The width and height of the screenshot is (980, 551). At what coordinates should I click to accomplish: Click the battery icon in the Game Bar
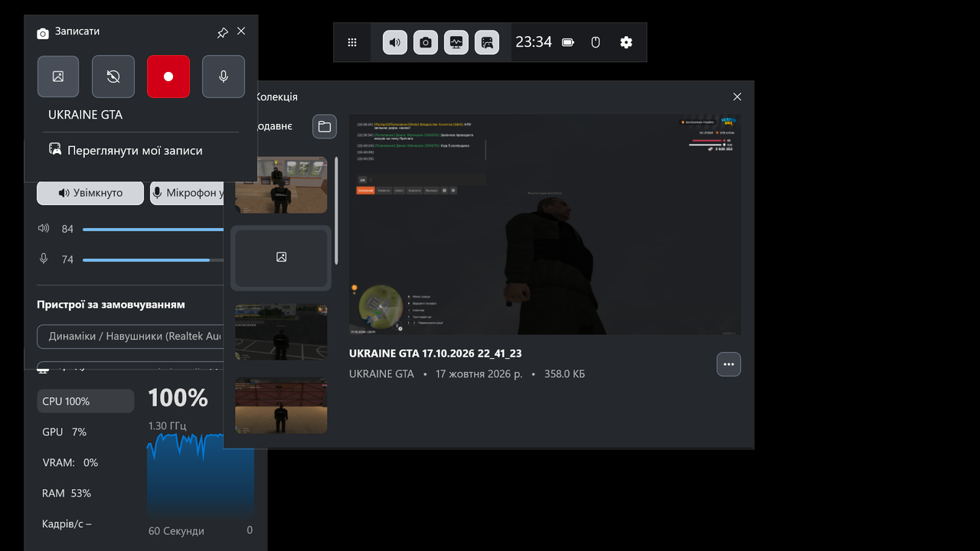[568, 43]
